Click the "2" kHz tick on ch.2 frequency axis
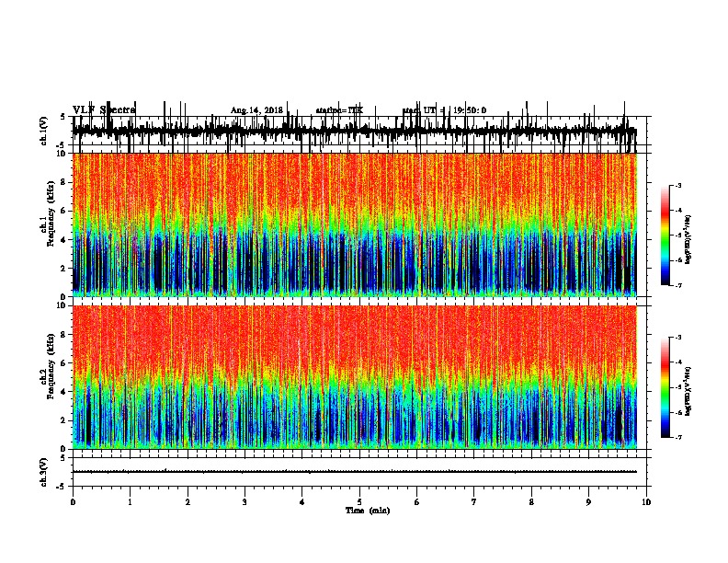 (x=63, y=419)
